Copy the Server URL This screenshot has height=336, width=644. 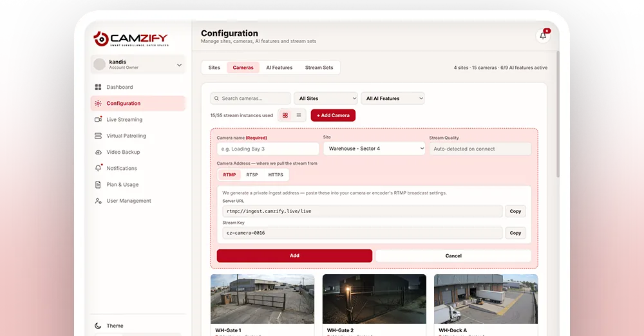pyautogui.click(x=515, y=211)
